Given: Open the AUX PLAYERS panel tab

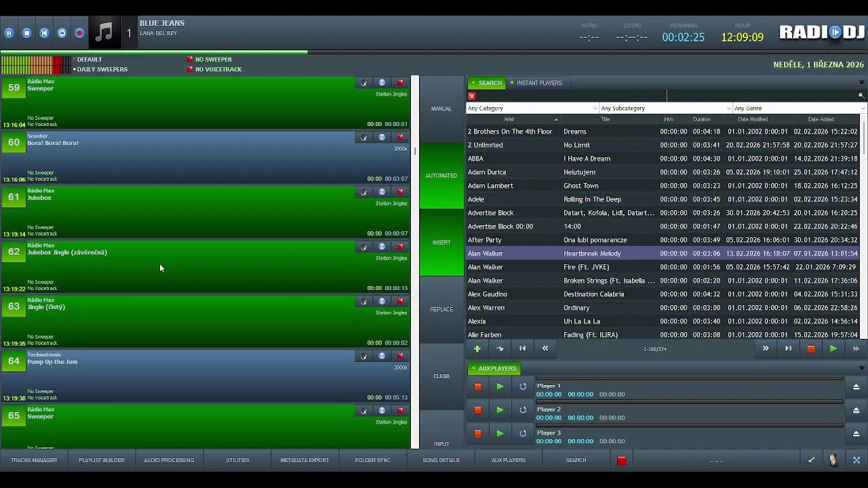Looking at the screenshot, I should click(x=494, y=369).
